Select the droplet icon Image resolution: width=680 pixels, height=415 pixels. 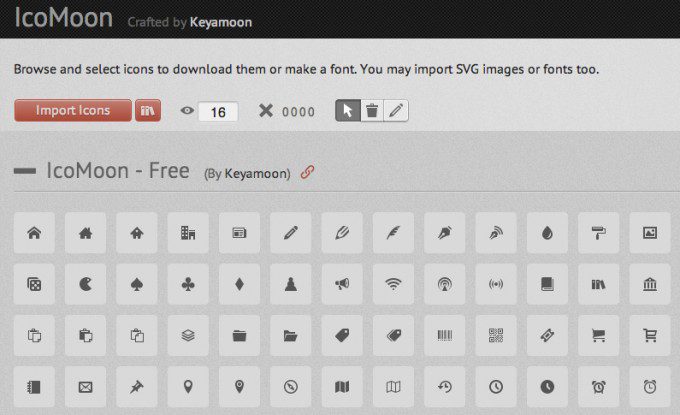click(547, 233)
